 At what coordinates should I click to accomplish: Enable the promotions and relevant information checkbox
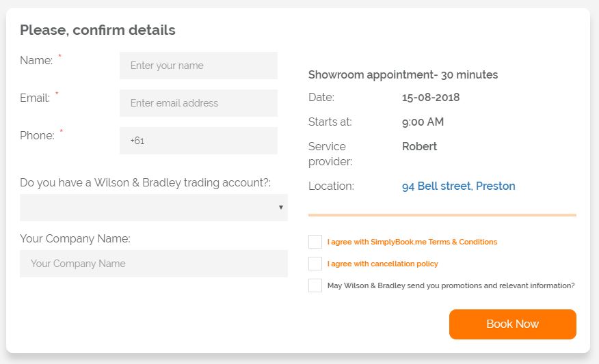[x=315, y=285]
